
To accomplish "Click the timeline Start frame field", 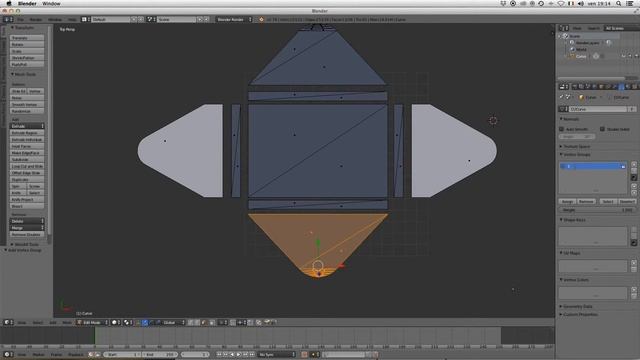I will [122, 354].
